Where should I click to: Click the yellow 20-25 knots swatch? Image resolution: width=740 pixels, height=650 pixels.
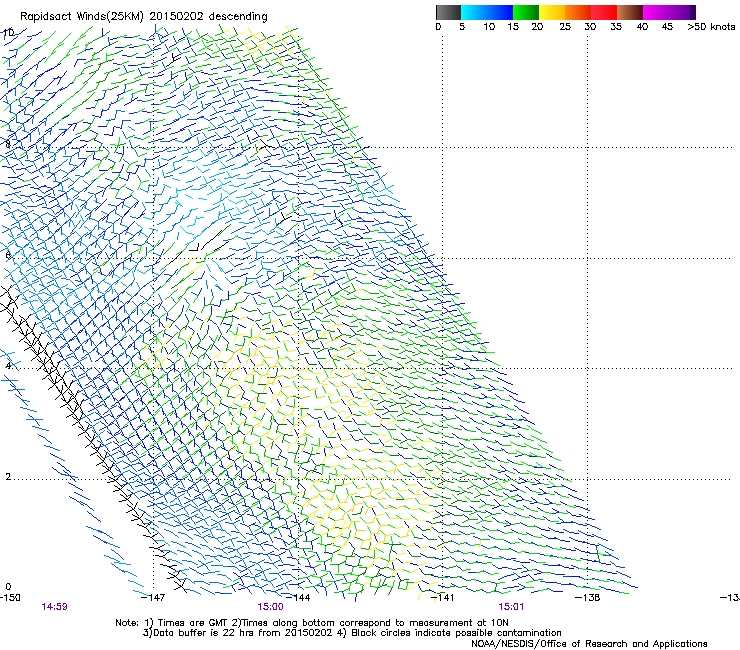pos(552,12)
